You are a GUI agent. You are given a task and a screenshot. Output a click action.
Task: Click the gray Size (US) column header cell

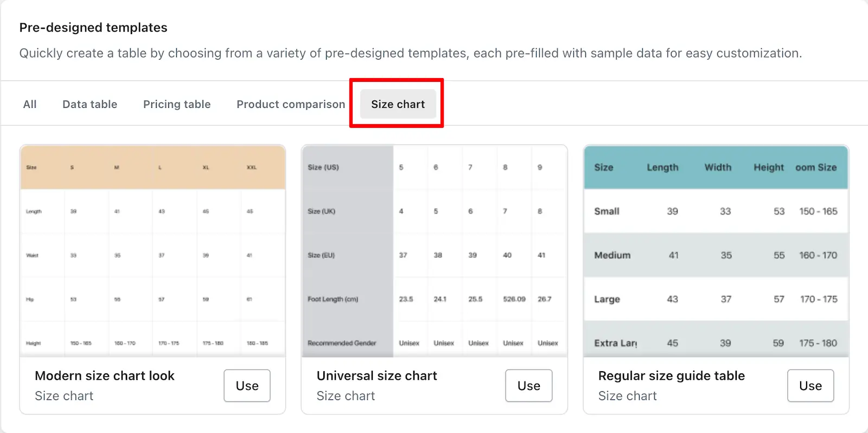pos(348,167)
